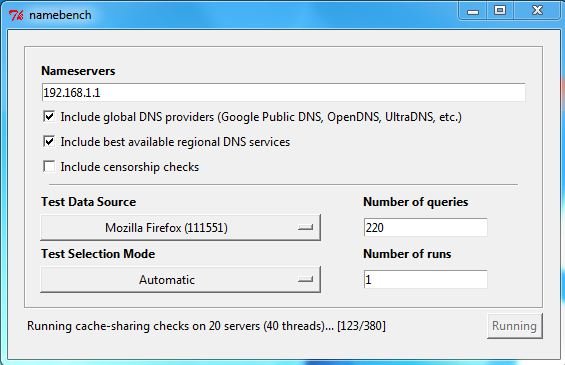Open the Test Selection Mode dropdown
Image resolution: width=565 pixels, height=365 pixels.
(180, 280)
